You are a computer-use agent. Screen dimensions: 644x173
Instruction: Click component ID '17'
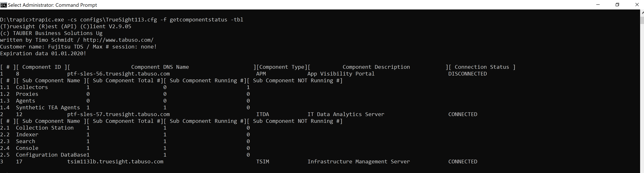[x=19, y=162]
